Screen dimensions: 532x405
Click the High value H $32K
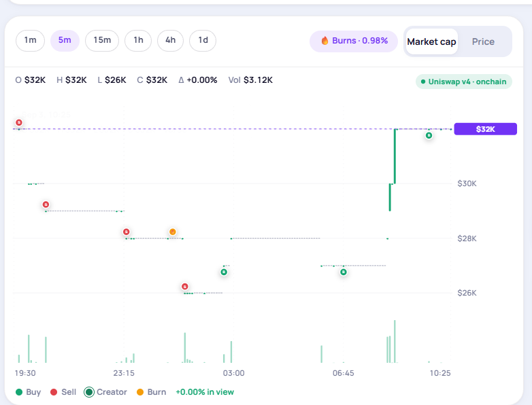pos(71,80)
